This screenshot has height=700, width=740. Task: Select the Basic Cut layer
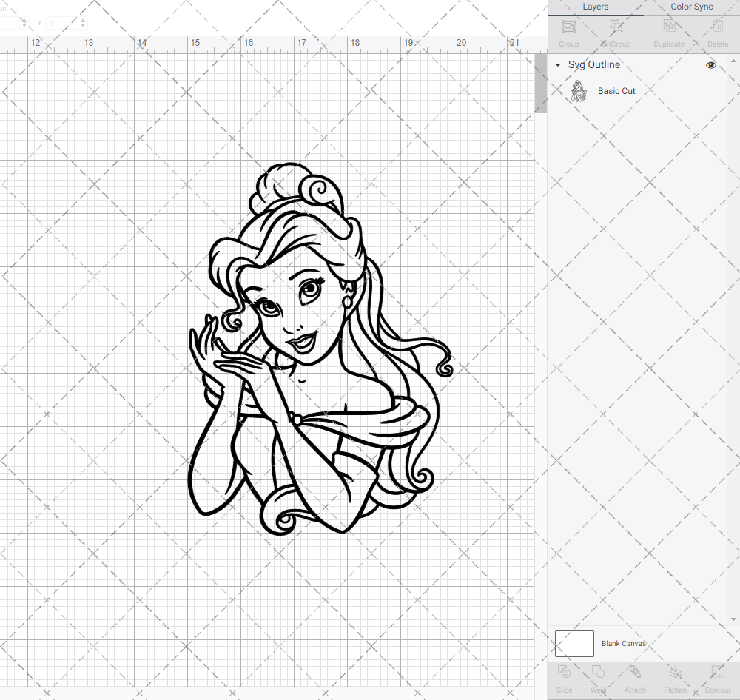pyautogui.click(x=616, y=90)
